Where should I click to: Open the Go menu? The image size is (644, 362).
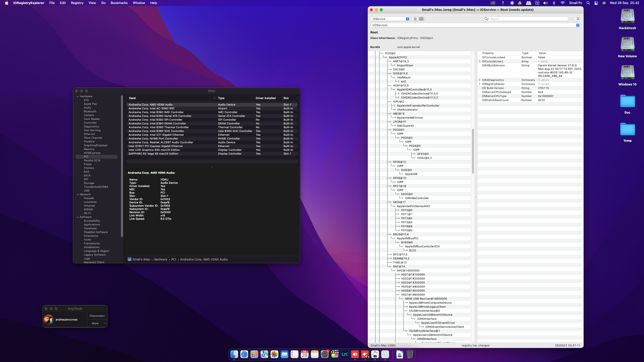click(103, 3)
